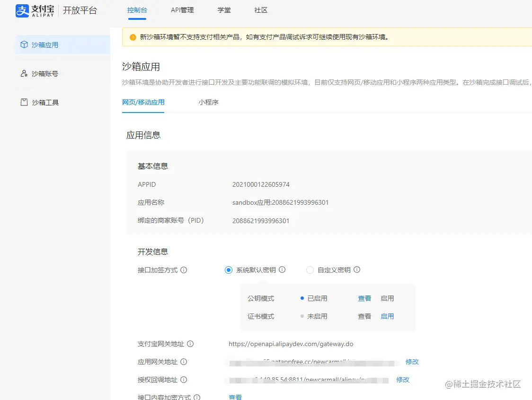Select the 系统默认密钥 radio button

pyautogui.click(x=228, y=270)
